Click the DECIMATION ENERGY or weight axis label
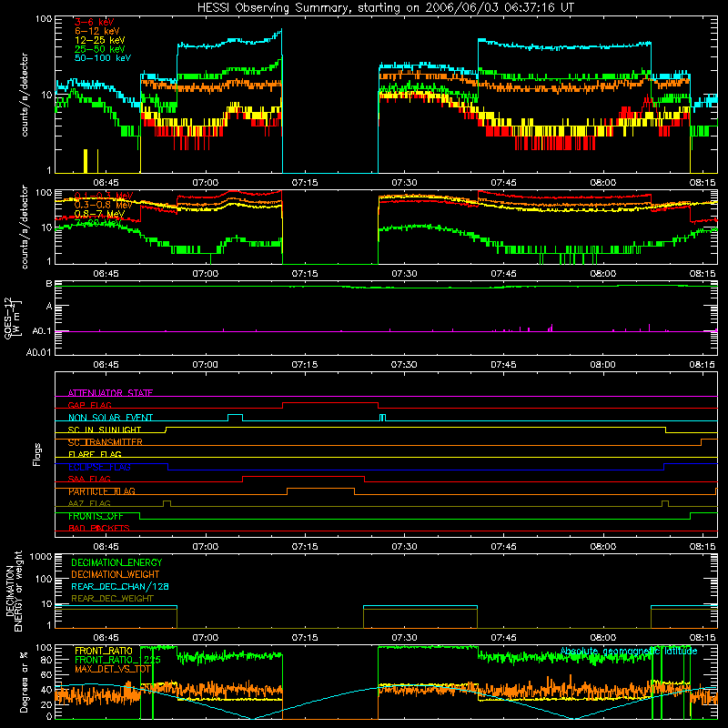Image resolution: width=728 pixels, height=728 pixels. [x=14, y=591]
